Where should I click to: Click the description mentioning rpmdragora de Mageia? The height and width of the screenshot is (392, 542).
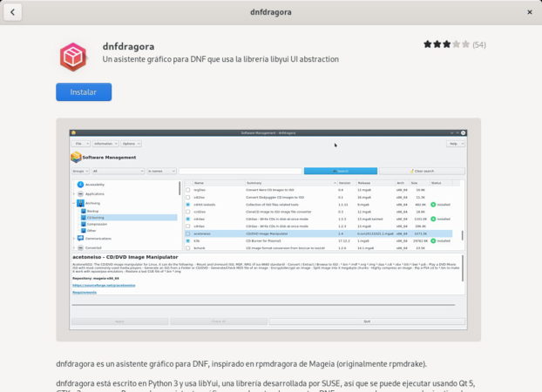coord(241,364)
